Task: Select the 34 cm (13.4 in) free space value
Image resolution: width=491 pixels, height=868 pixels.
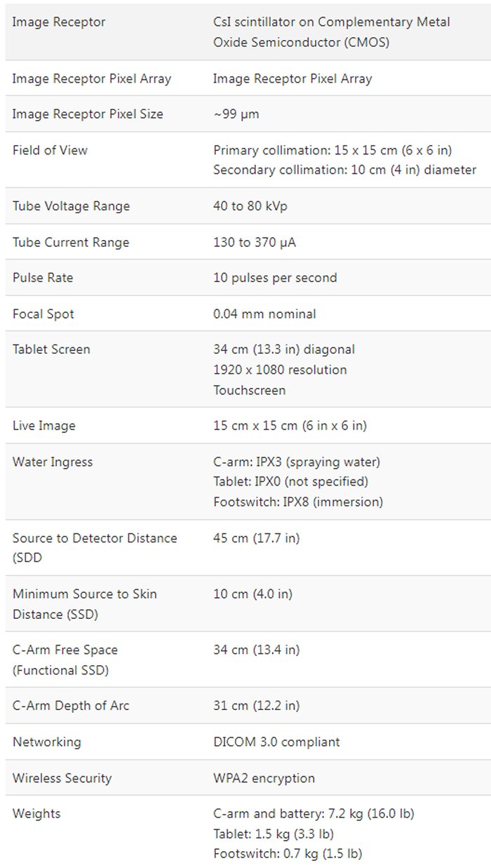Action: coord(256,650)
